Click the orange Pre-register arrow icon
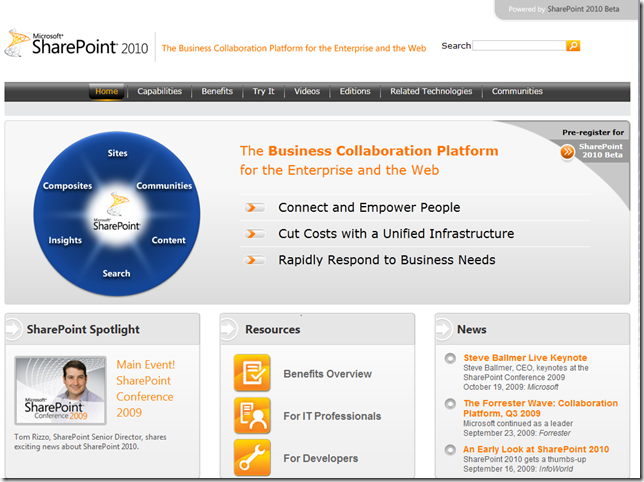Viewport: 644px width, 482px height. [567, 151]
